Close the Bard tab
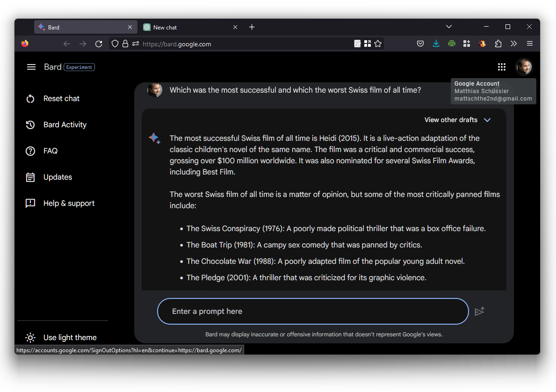Screen dimensions: 556x392 [130, 27]
